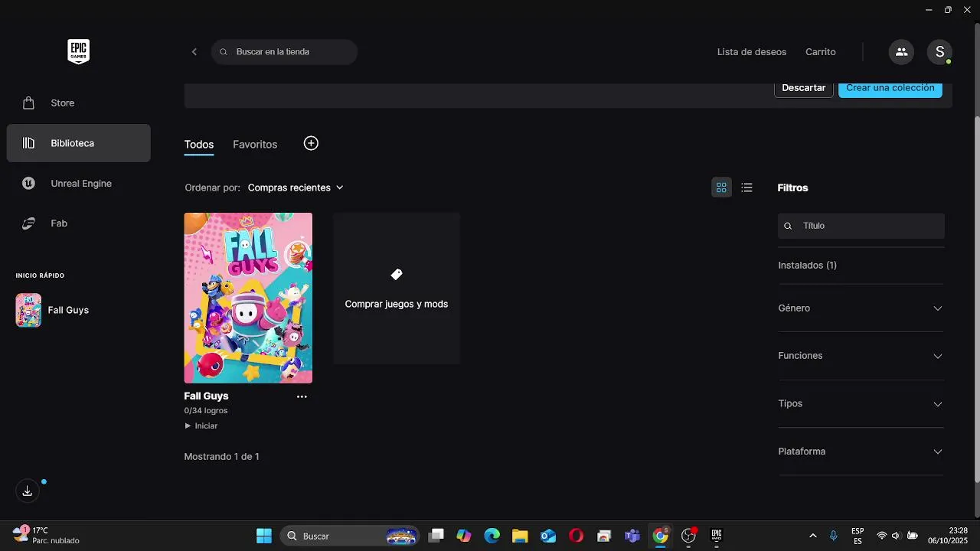Viewport: 980px width, 551px height.
Task: Open File Explorer from the taskbar
Action: 521,536
